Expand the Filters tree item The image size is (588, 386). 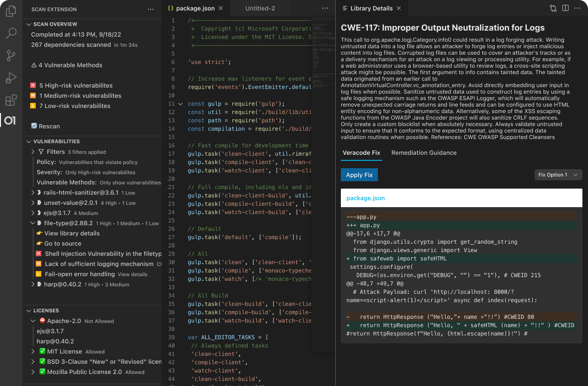coord(33,152)
